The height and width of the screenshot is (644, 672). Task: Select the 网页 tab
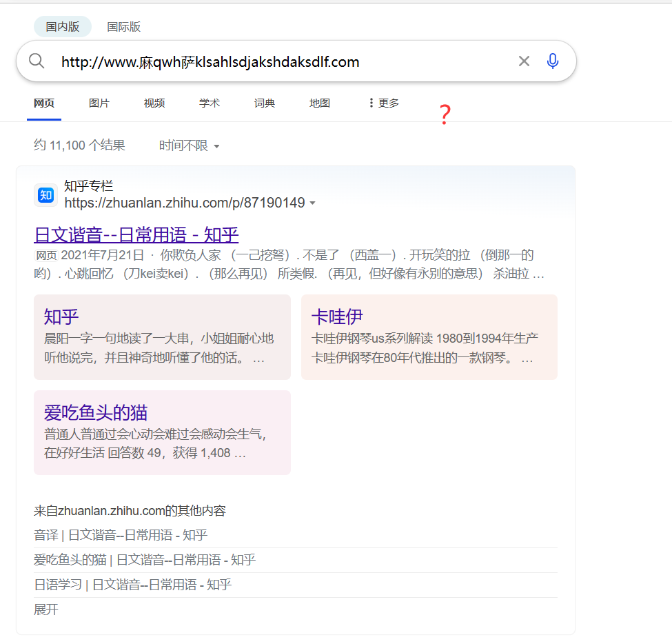point(44,103)
